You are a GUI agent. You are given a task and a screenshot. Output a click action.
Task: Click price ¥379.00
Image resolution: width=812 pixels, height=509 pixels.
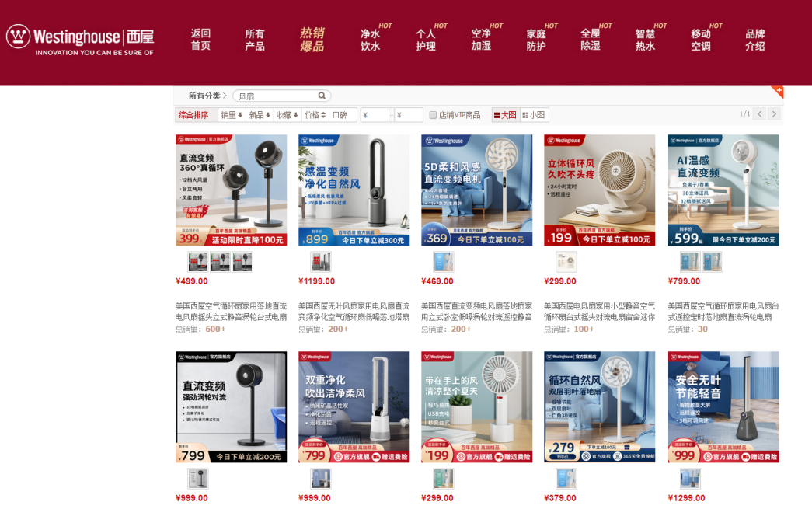[559, 498]
